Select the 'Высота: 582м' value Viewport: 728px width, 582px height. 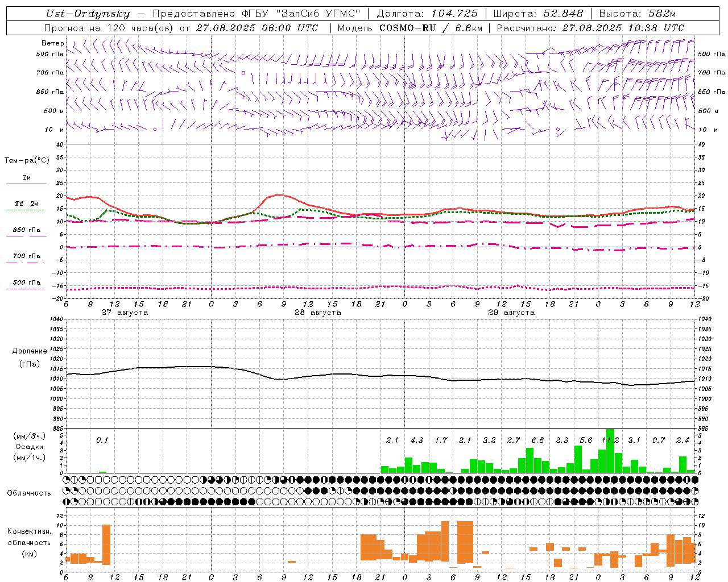(x=638, y=14)
